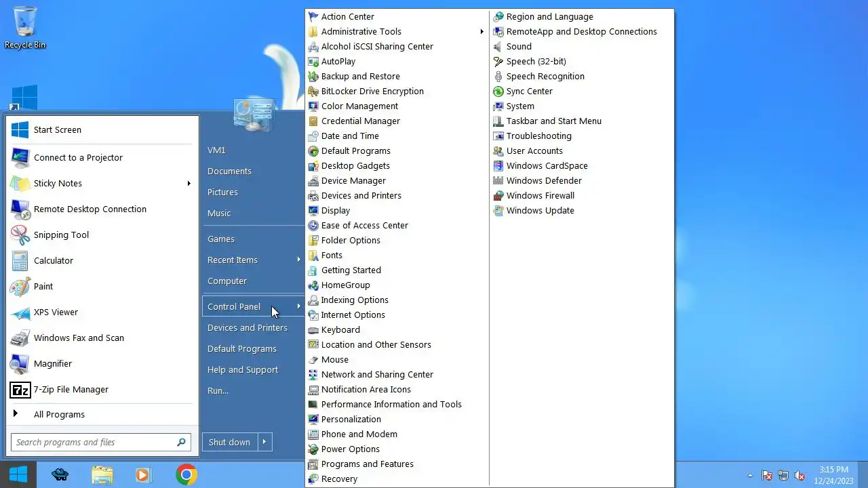The height and width of the screenshot is (488, 868).
Task: Click the Windows Defender icon
Action: pyautogui.click(x=498, y=180)
